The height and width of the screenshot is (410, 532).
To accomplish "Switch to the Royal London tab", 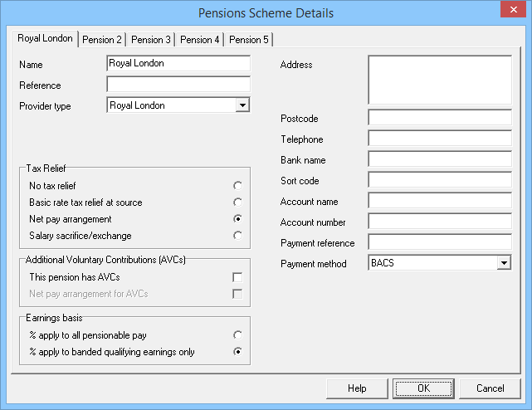I will pyautogui.click(x=45, y=38).
